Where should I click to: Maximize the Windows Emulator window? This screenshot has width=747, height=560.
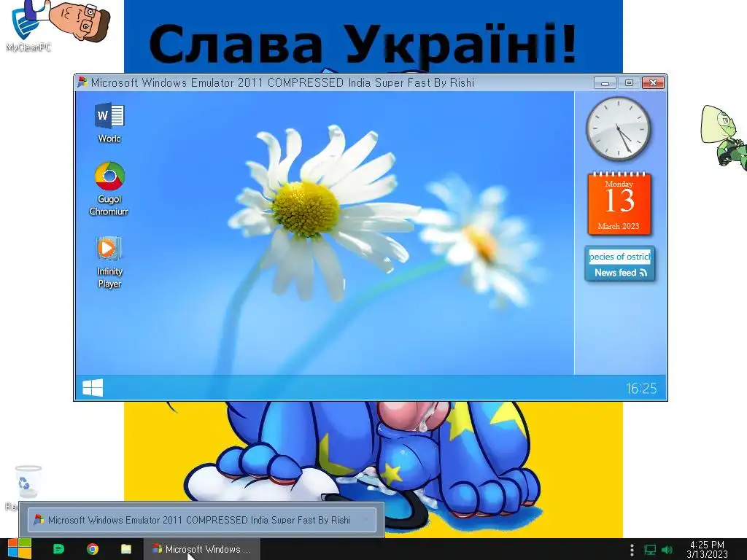(x=629, y=83)
